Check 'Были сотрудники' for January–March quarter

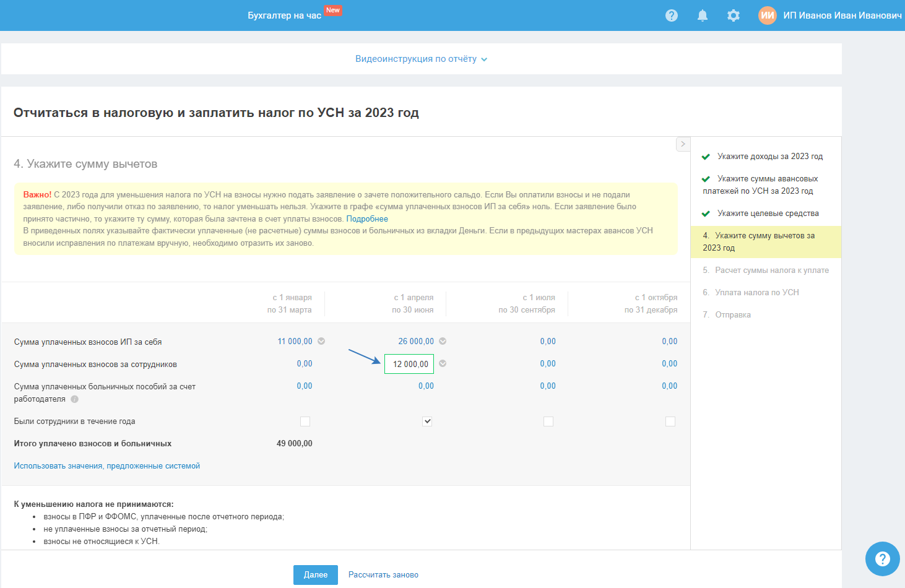click(305, 422)
